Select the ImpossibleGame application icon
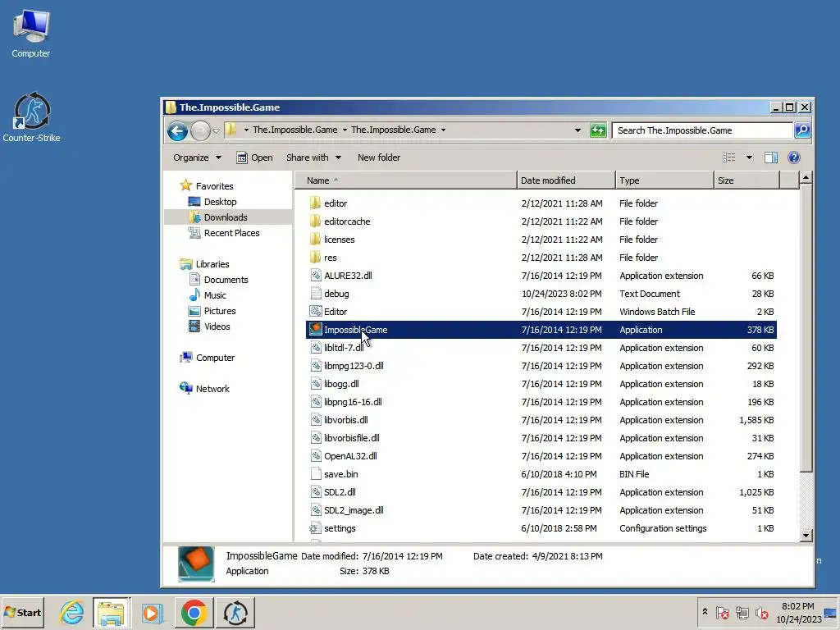Image resolution: width=840 pixels, height=630 pixels. click(316, 330)
